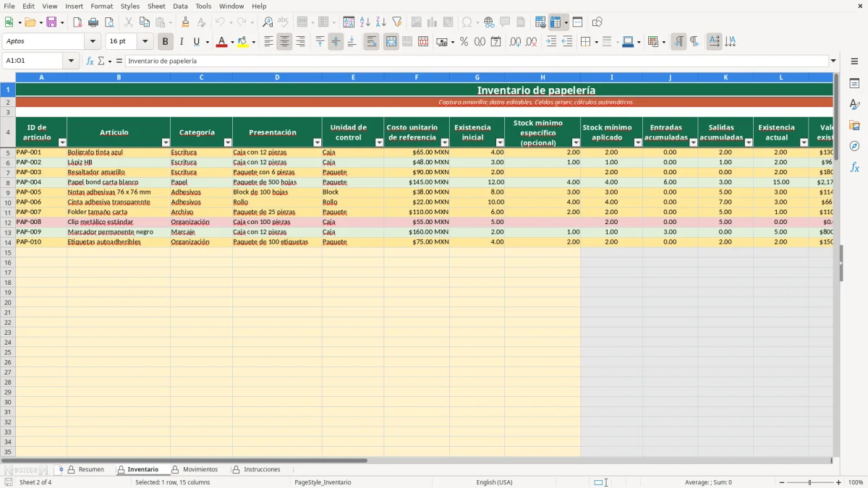868x488 pixels.
Task: Insert Special Character omega icon
Action: click(x=467, y=22)
